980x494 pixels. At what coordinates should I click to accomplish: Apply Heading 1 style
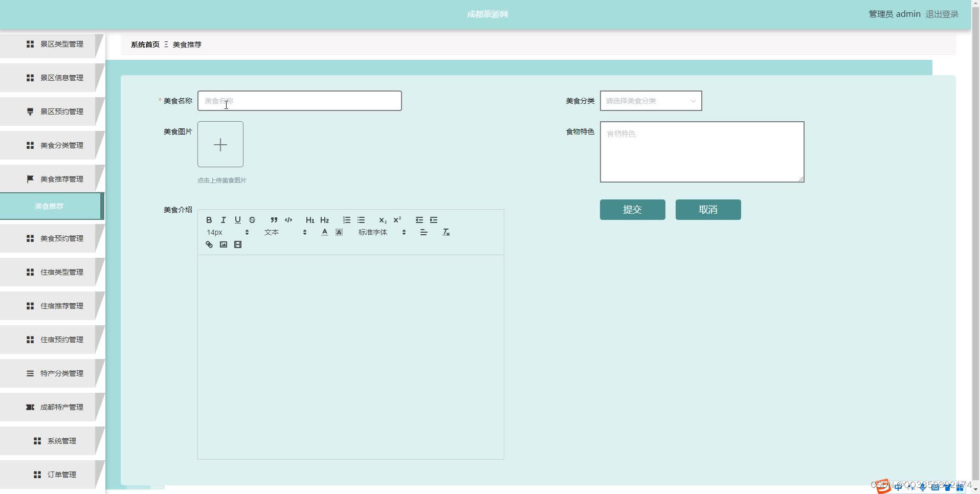click(x=310, y=220)
